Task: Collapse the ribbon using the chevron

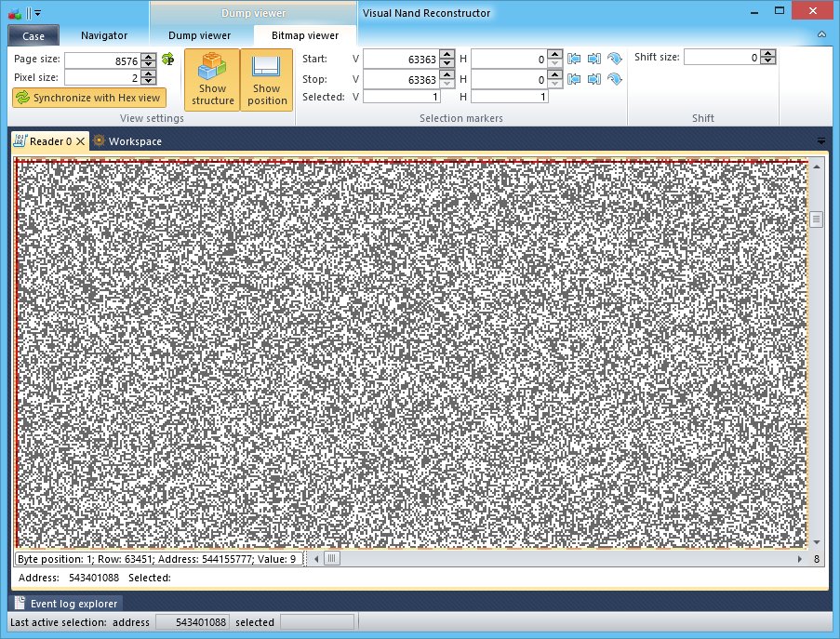Action: (x=821, y=34)
